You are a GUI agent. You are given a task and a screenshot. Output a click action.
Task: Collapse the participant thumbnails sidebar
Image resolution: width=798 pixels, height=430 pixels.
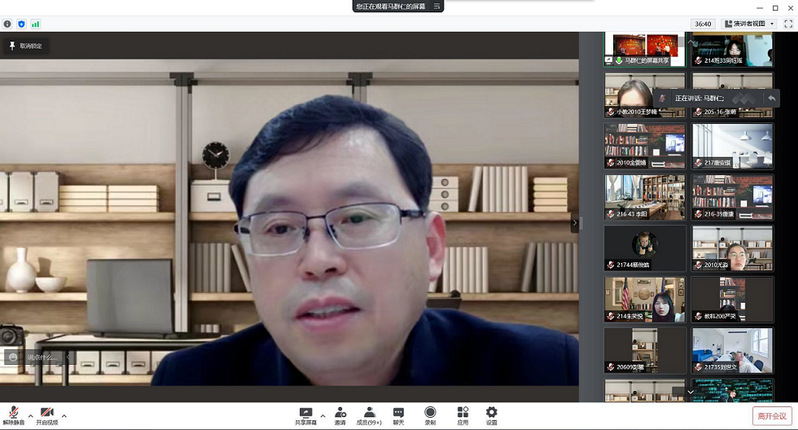coord(575,224)
